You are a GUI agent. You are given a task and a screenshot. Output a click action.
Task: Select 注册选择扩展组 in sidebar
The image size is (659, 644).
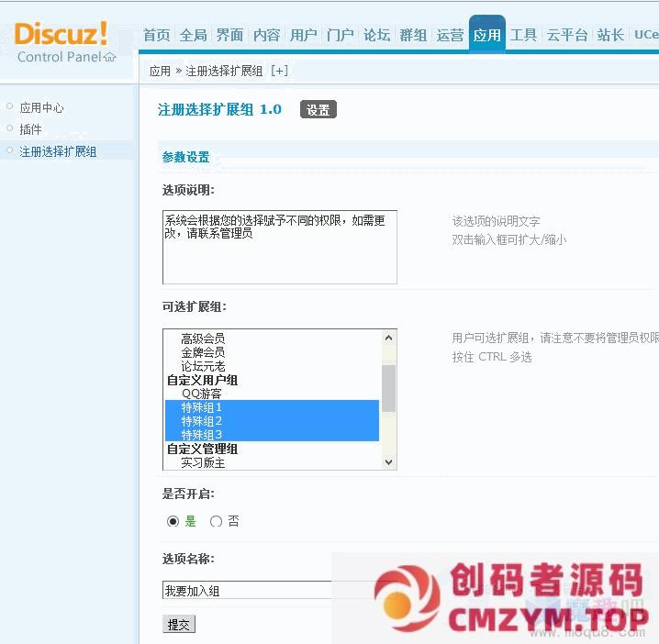tap(58, 151)
